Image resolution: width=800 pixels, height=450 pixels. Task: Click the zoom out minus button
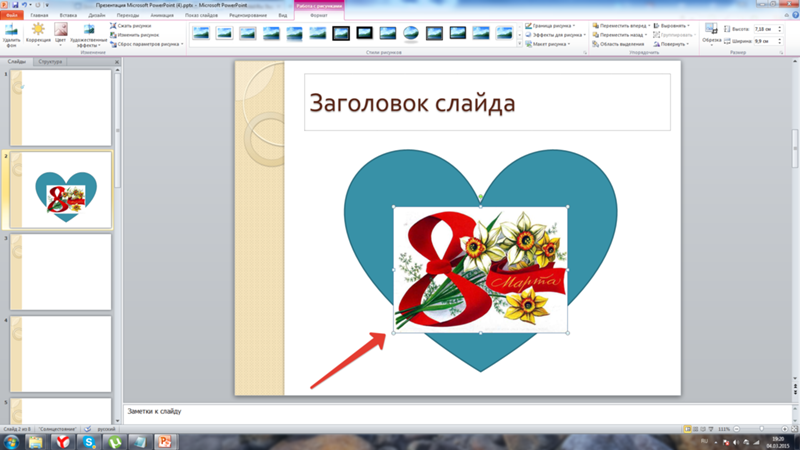736,429
